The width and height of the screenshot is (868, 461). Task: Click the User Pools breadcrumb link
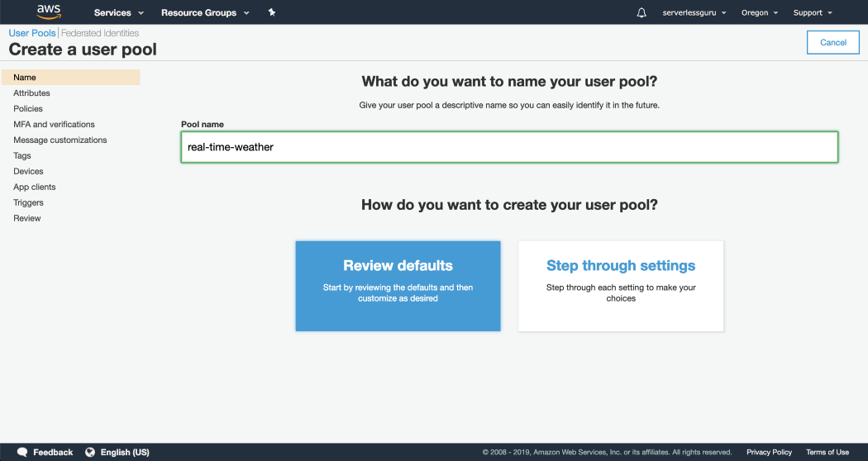(32, 33)
